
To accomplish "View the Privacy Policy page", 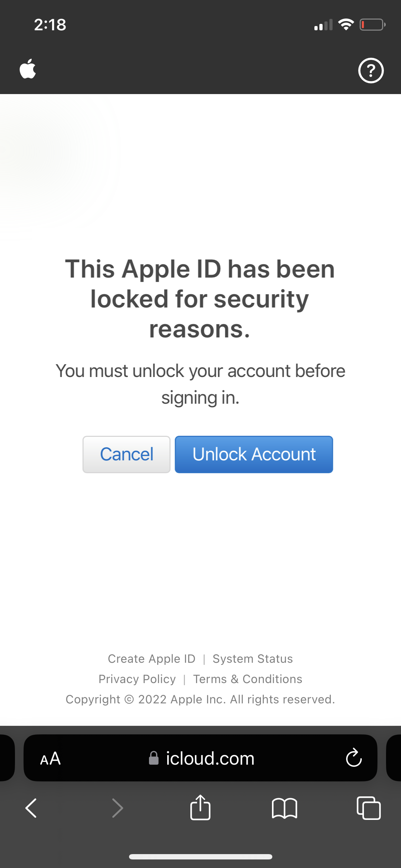I will pos(137,679).
